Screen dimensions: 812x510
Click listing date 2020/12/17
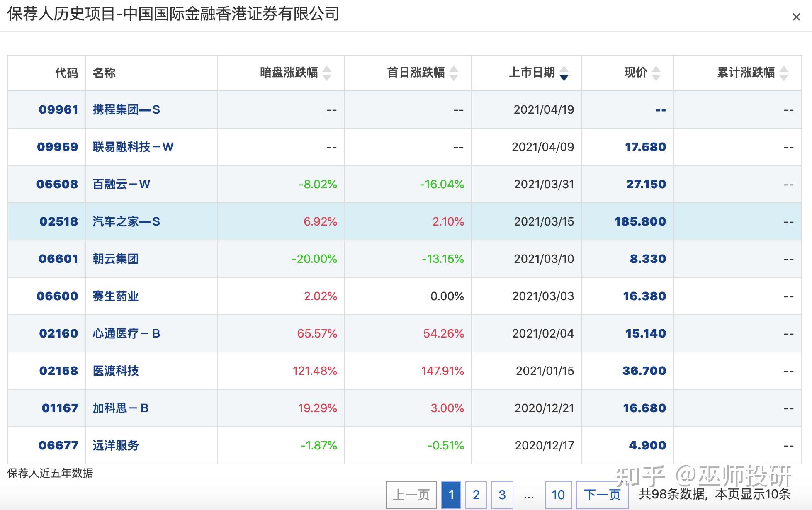545,445
